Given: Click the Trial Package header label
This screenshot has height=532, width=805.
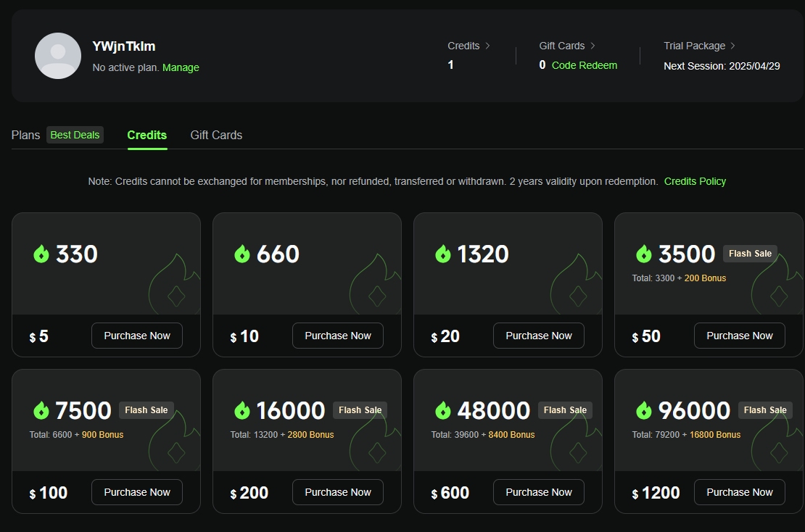Looking at the screenshot, I should [x=695, y=46].
